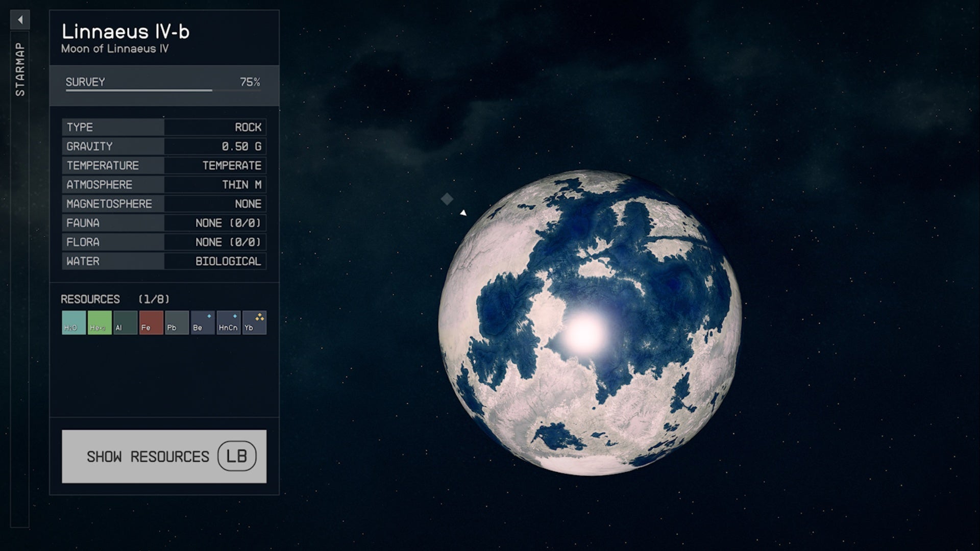Toggle the triangular waypoint marker beside the moon
The image size is (980, 551).
coord(463,213)
